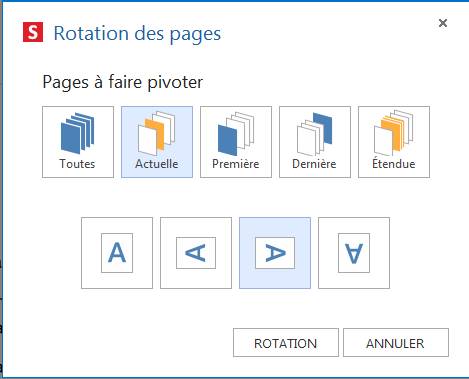
Task: Click the ROTATION button
Action: coord(286,343)
